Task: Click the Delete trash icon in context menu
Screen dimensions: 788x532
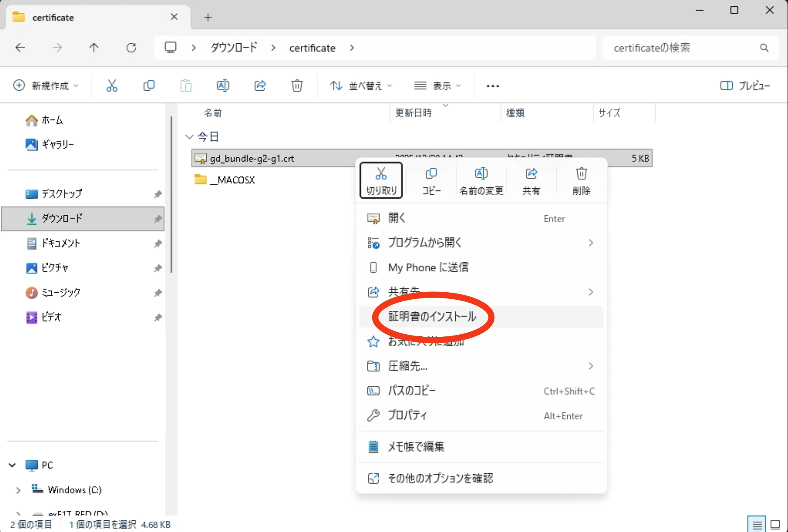Action: [x=581, y=180]
